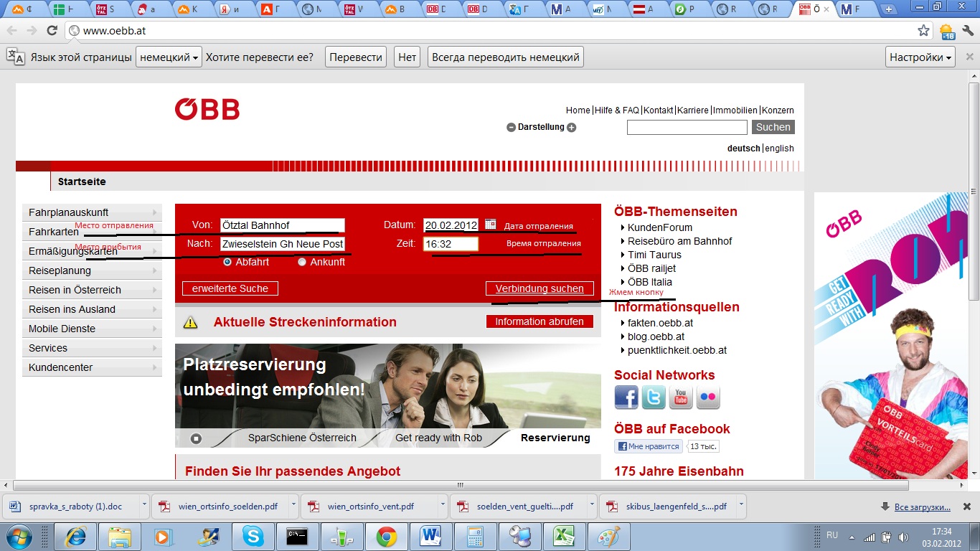Image resolution: width=980 pixels, height=551 pixels.
Task: Open Все загрузки downloads link
Action: (923, 507)
